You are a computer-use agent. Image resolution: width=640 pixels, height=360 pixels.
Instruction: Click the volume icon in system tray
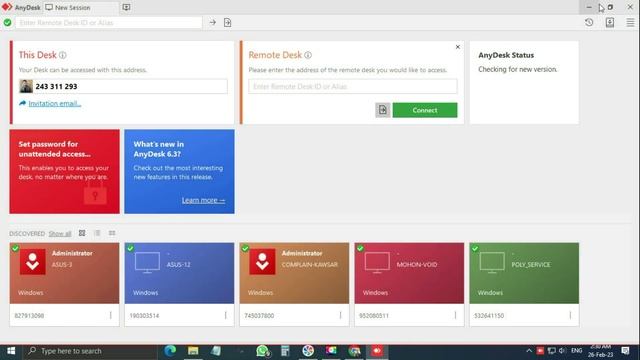pos(562,351)
